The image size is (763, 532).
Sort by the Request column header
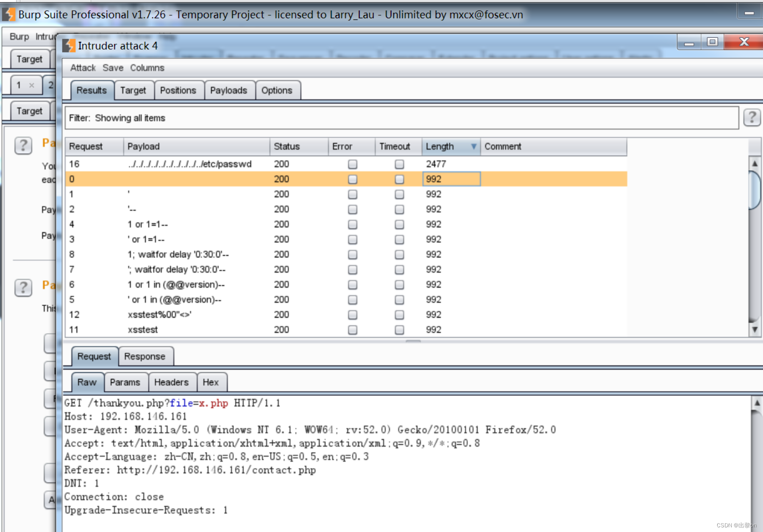tap(95, 146)
